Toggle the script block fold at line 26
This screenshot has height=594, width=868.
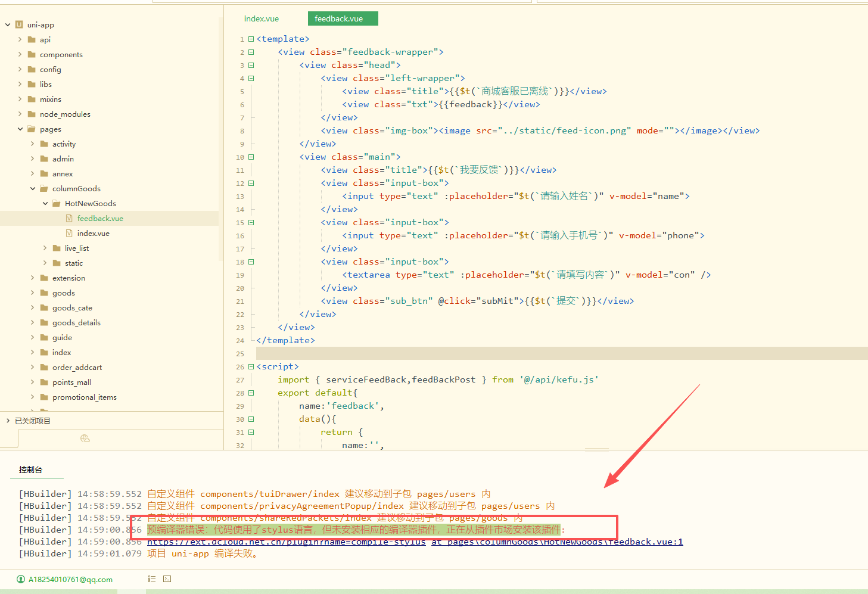[x=251, y=366]
